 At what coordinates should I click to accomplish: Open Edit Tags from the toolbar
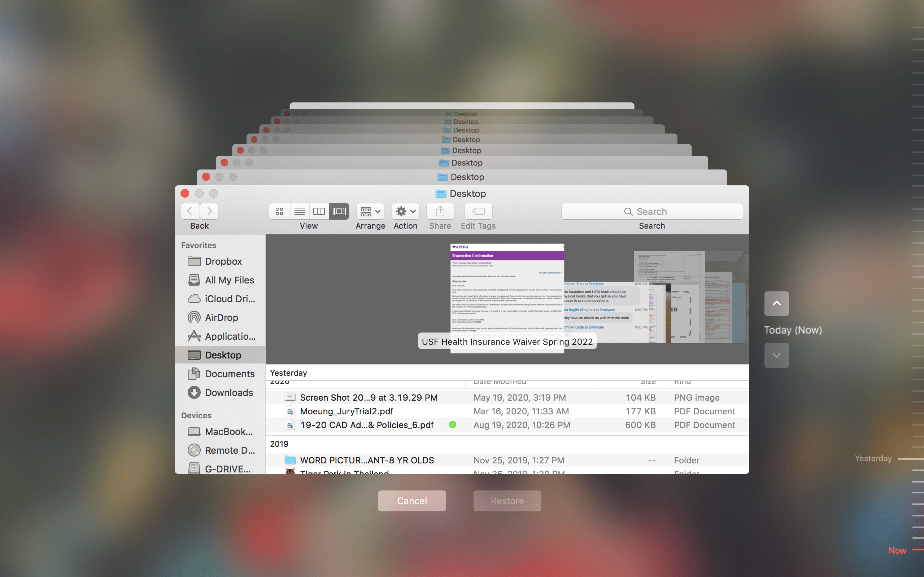(478, 211)
